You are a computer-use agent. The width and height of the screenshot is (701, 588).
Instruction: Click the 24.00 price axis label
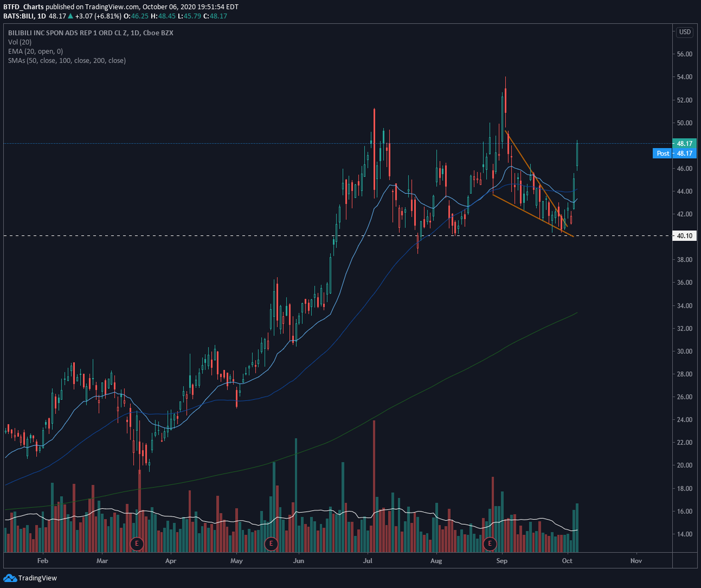[684, 420]
